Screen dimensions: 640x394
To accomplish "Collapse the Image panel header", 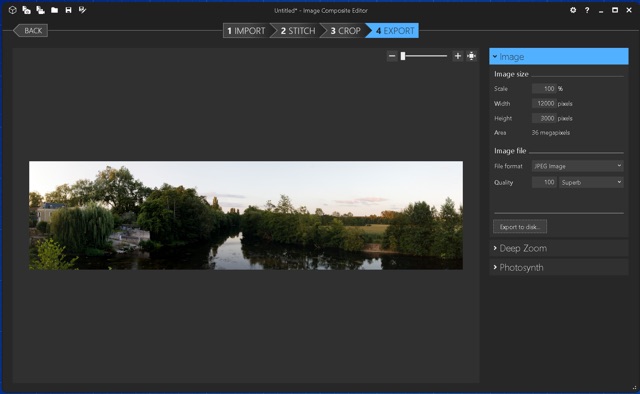I will point(559,56).
